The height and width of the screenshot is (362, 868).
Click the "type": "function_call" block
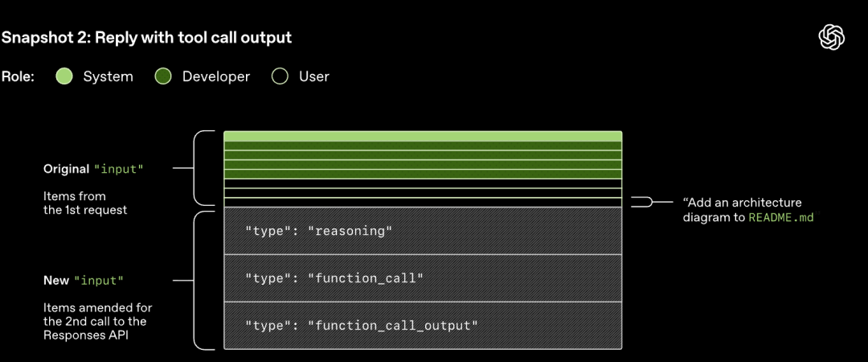(423, 278)
